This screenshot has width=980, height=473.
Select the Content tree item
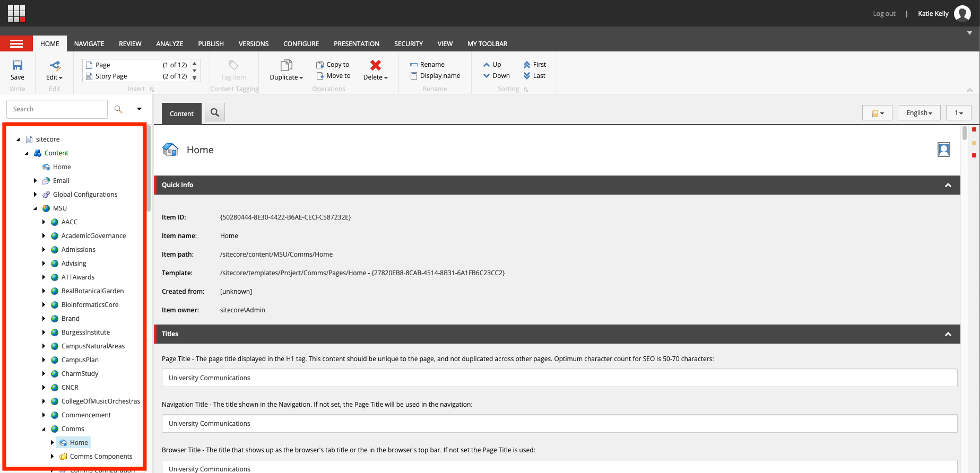[56, 153]
